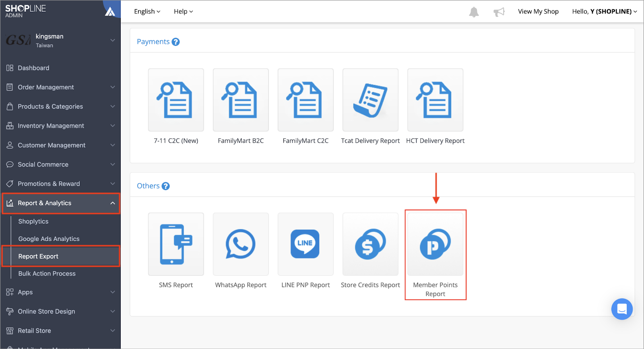Click the LINE PNP Report label
Image resolution: width=644 pixels, height=349 pixels.
point(305,285)
